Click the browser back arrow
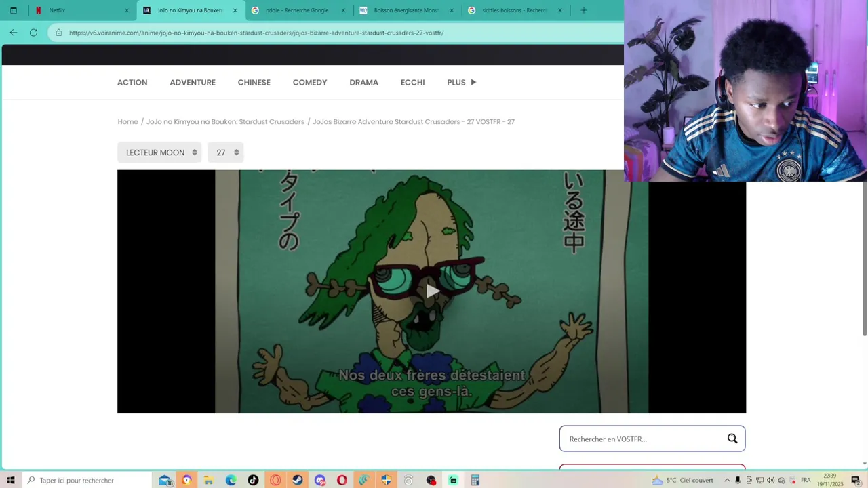868x488 pixels. point(14,33)
